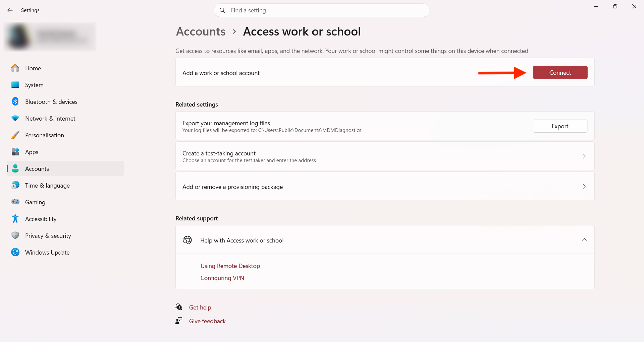Viewport: 644px width, 342px height.
Task: Click the Network wifi icon
Action: point(15,118)
